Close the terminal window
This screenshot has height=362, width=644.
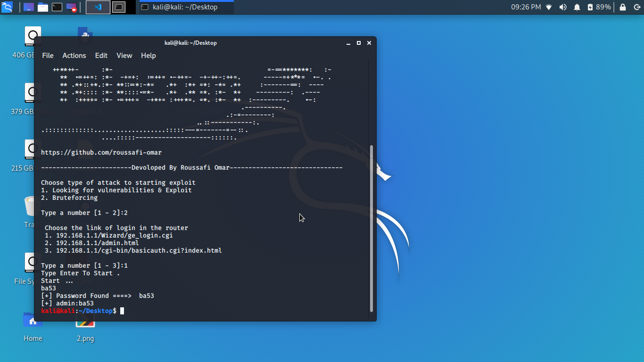(x=369, y=43)
